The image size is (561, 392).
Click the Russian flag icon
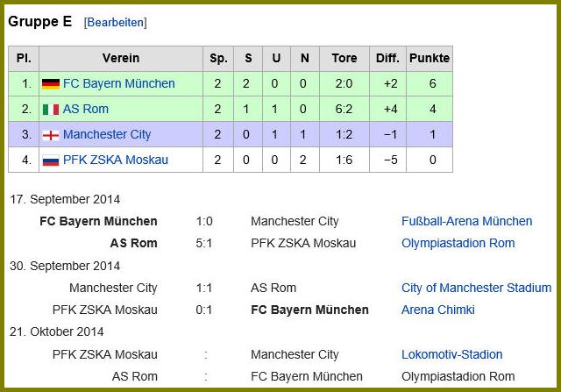pyautogui.click(x=51, y=160)
